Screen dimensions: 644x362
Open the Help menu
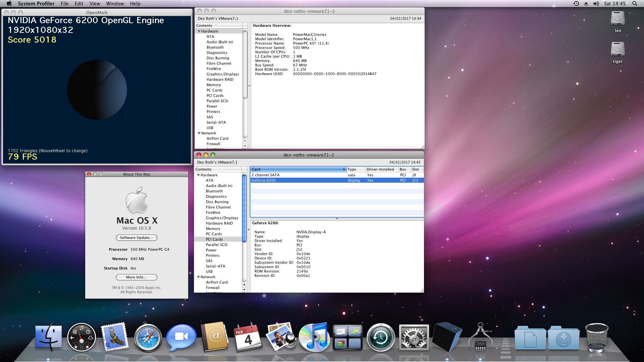[135, 3]
